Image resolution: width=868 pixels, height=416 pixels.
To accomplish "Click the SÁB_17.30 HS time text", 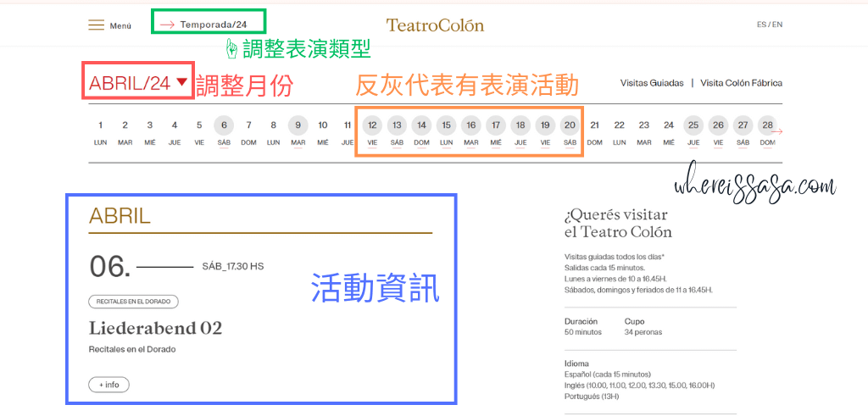I will tap(233, 267).
